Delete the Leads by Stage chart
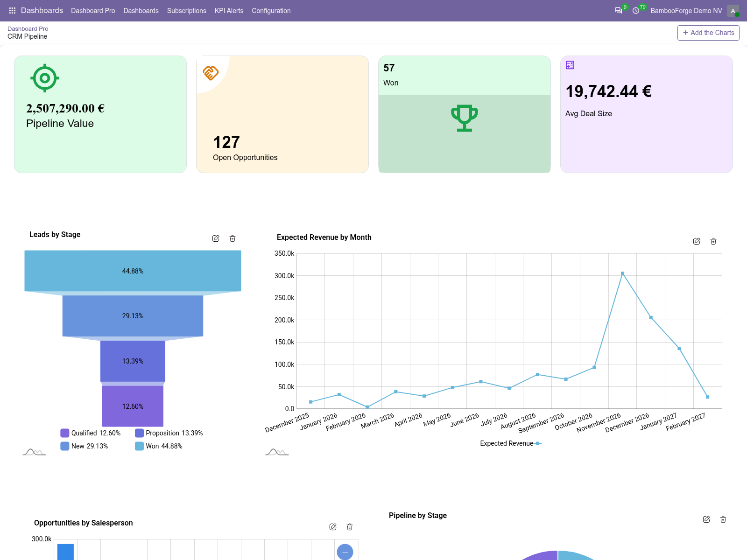 (x=233, y=238)
